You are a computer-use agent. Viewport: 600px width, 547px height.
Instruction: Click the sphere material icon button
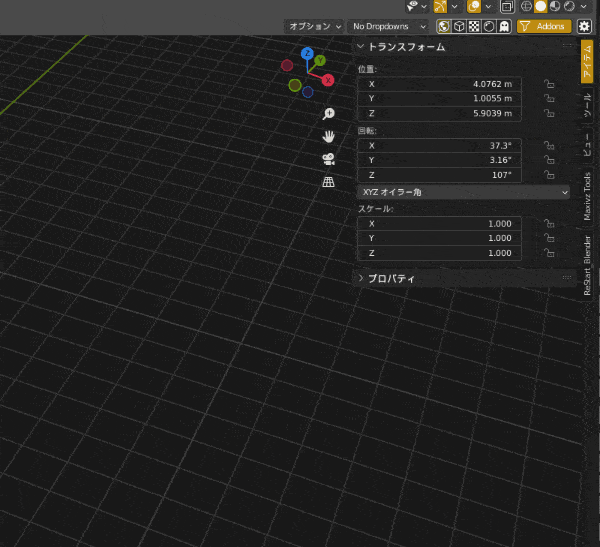tap(489, 26)
